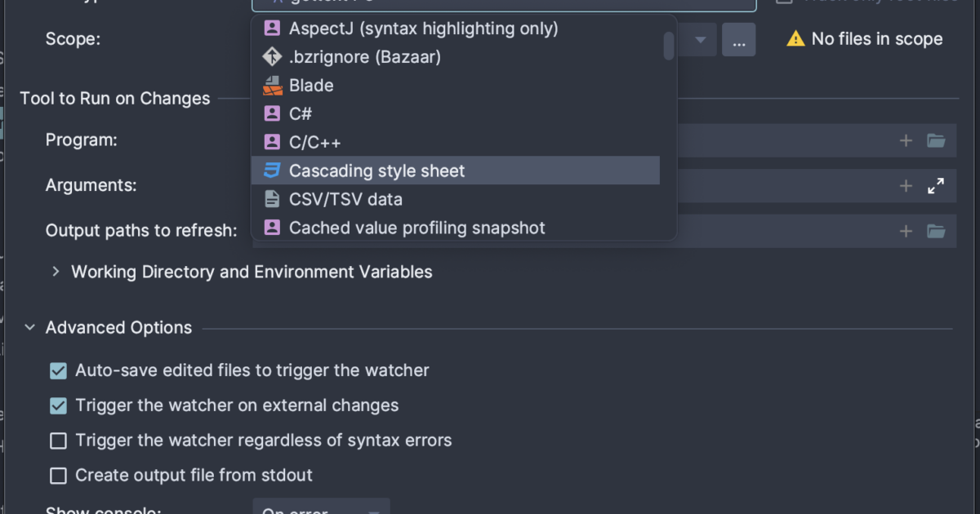Click the plus icon in Program field
Screen dimensions: 980x514
(906, 141)
